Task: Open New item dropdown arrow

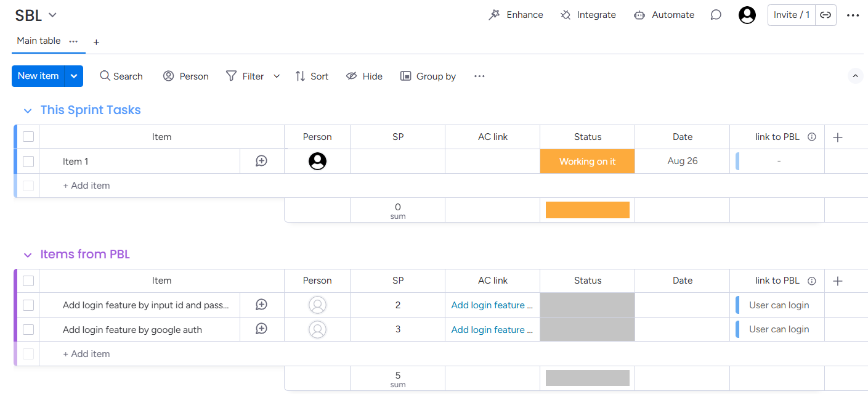Action: [74, 76]
